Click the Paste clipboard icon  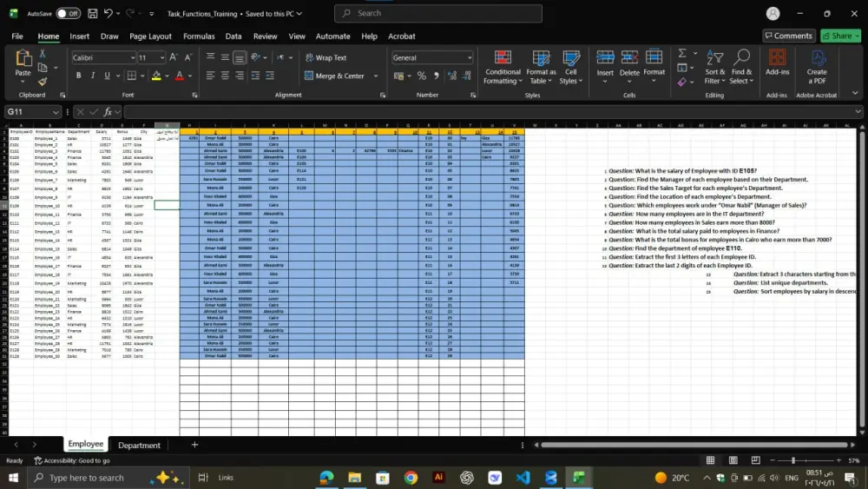click(23, 57)
